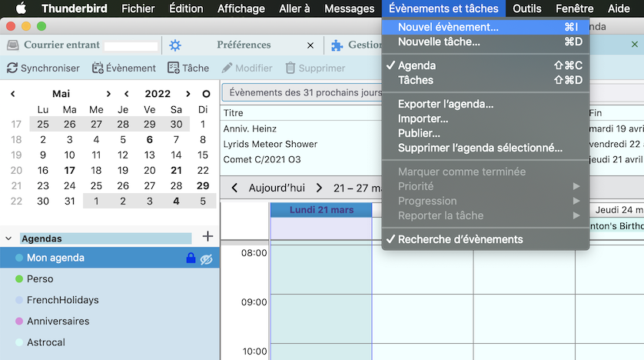
Task: Choose Tâches in the menu
Action: pos(486,80)
